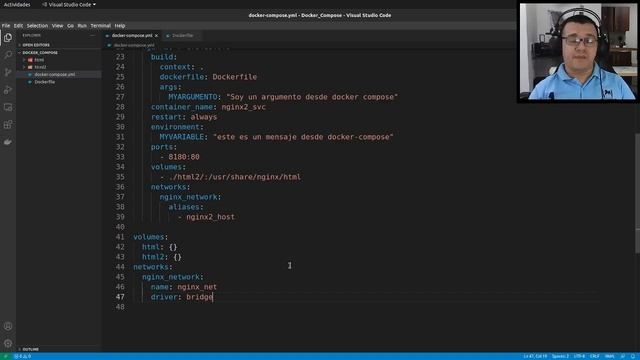Screen dimensions: 640x360
Task: Switch to the docker-compose.yml editor tab
Action: coord(131,36)
